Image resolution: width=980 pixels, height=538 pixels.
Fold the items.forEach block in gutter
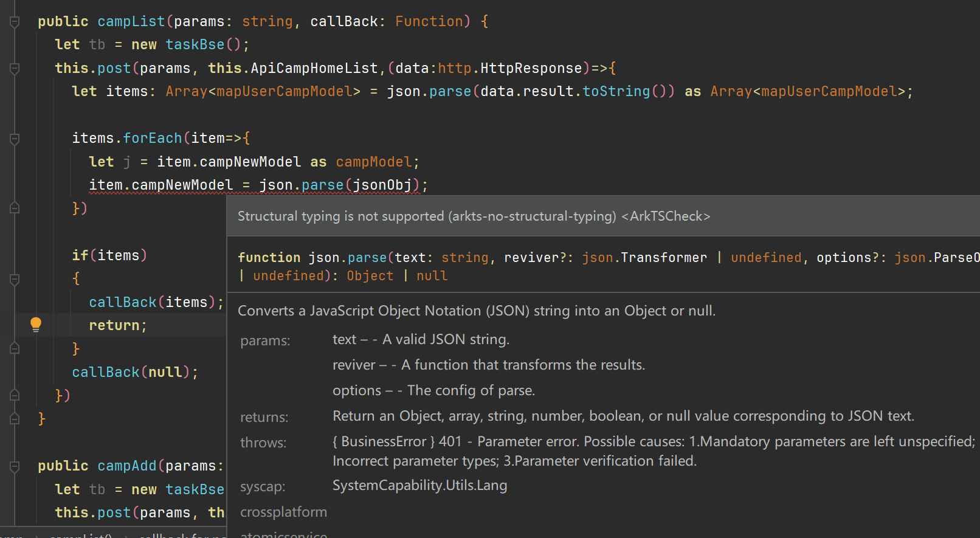[15, 139]
